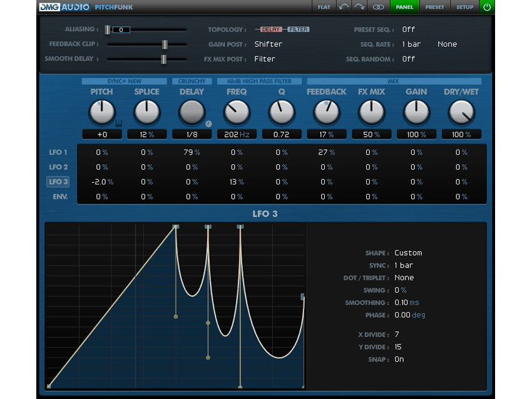Open 48dB HIGH PASS FILTER type selector
Screen dimensions: 532x399
coord(259,81)
